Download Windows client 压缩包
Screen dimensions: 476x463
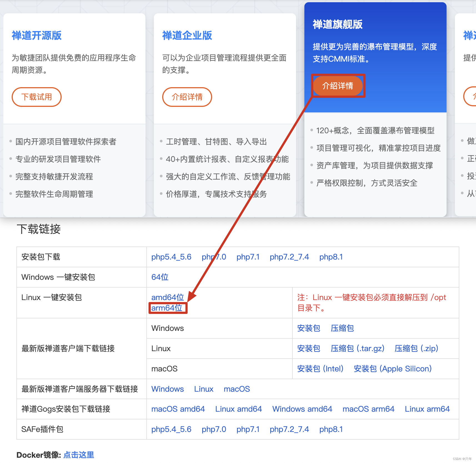342,328
